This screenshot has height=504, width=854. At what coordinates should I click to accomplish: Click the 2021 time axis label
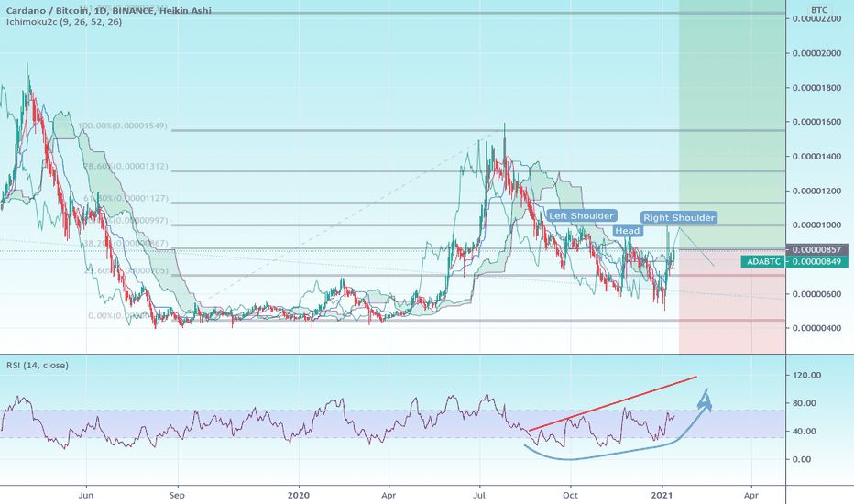pos(662,495)
